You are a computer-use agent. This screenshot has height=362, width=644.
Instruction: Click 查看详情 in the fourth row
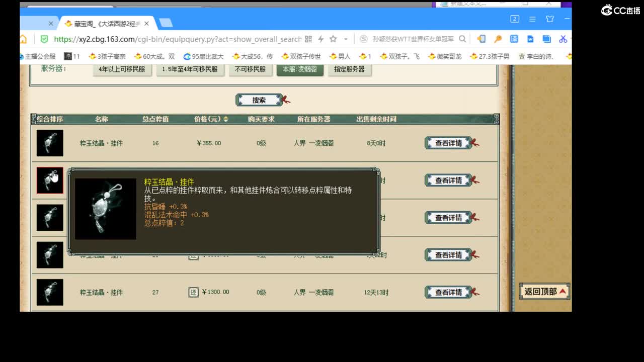[448, 255]
